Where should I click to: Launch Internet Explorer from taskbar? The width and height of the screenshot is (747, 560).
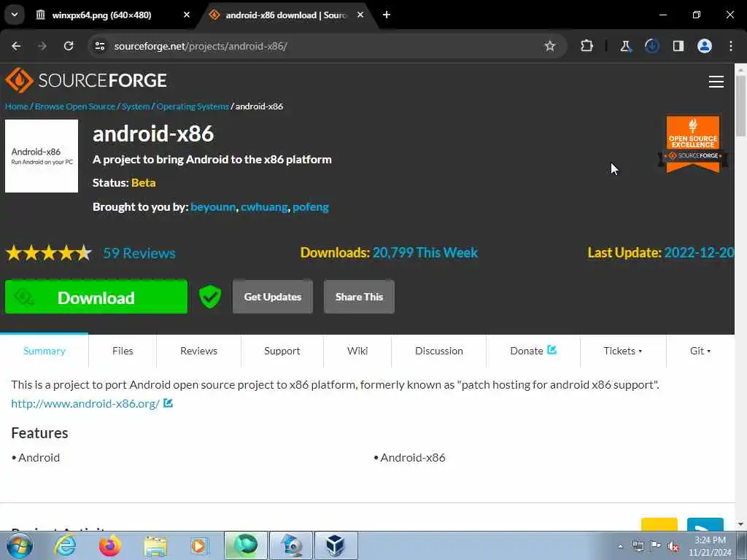65,545
